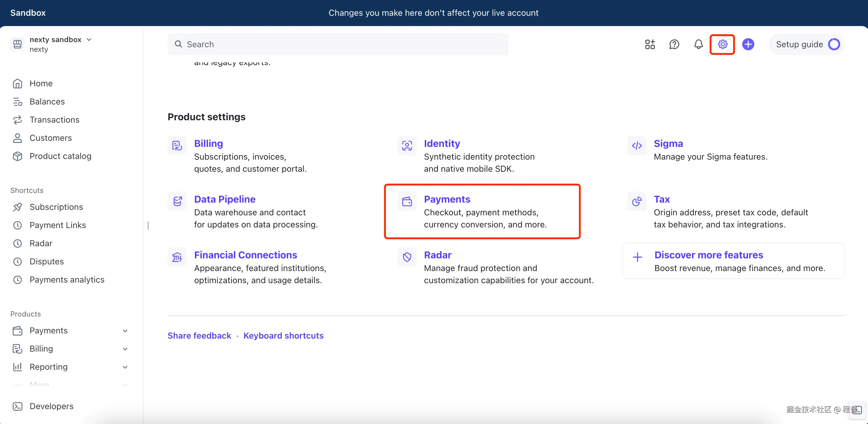Click the help question mark icon

click(x=674, y=44)
